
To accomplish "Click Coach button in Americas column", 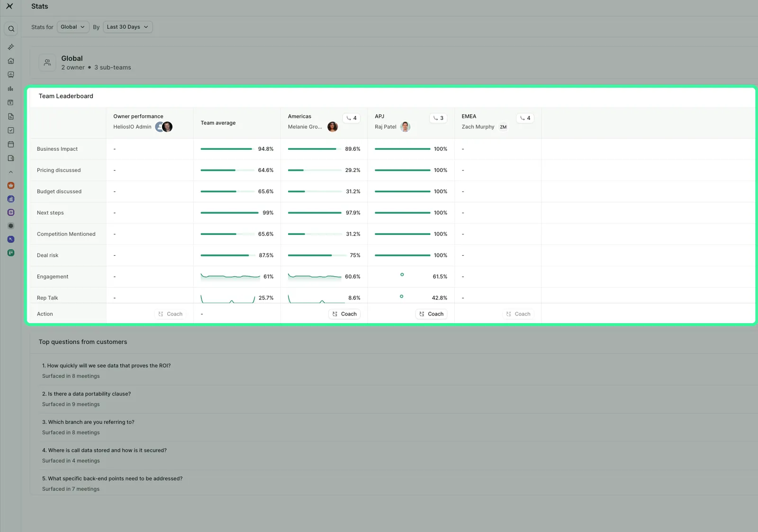I will tap(344, 314).
